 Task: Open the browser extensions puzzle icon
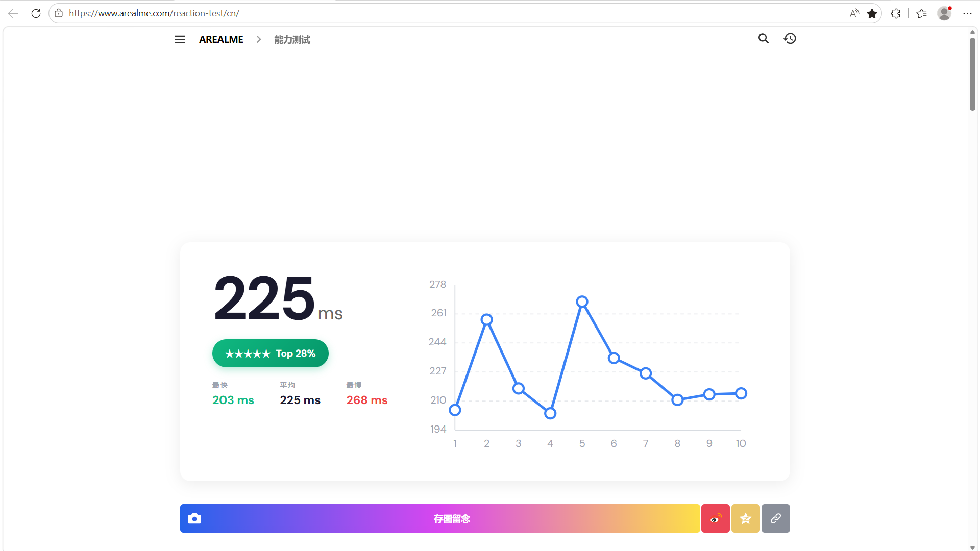(896, 13)
